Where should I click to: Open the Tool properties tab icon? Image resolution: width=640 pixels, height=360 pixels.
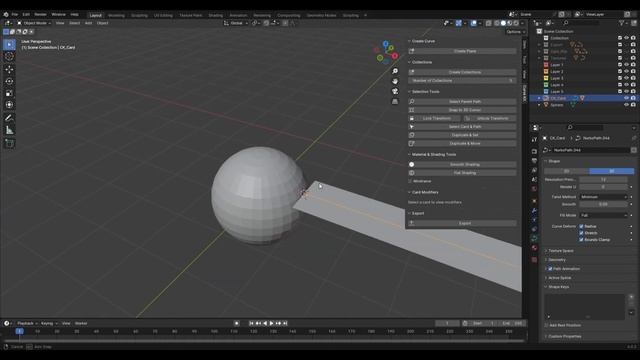click(x=534, y=140)
